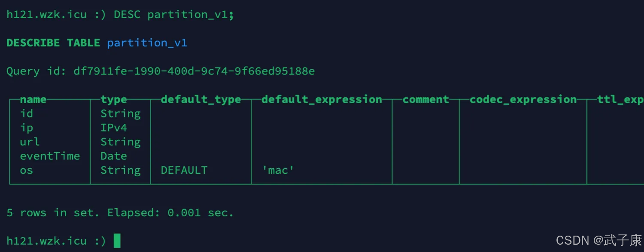The width and height of the screenshot is (644, 252).
Task: Select the 'eventTime' field name
Action: [50, 156]
